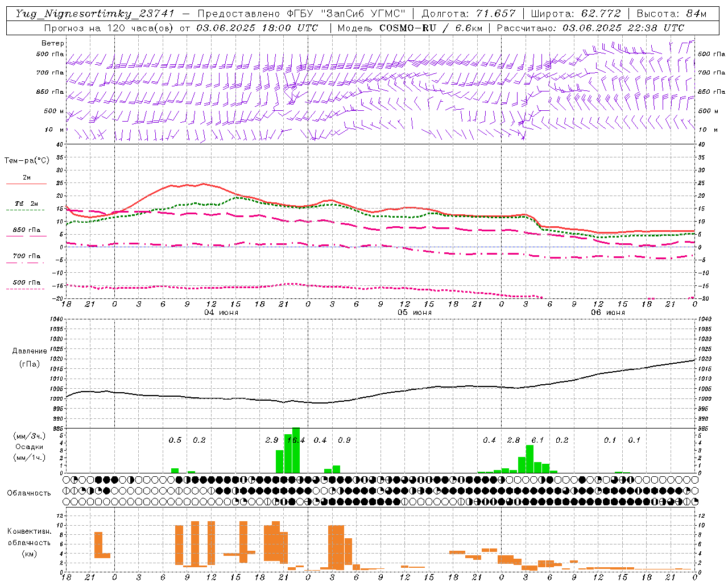Click the station title Yug_Nignesortimky_23741
This screenshot has width=728, height=582.
(96, 14)
